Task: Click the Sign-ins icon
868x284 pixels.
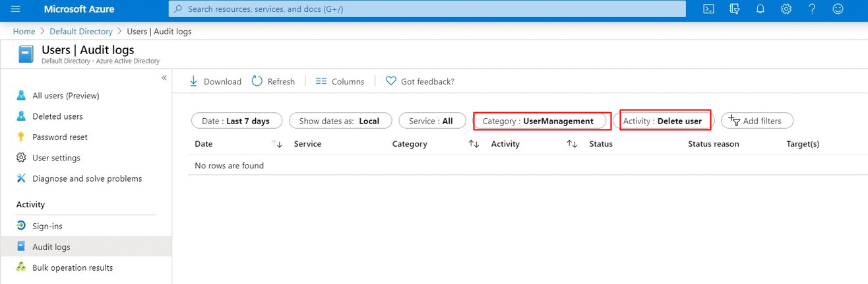Action: coord(21,226)
